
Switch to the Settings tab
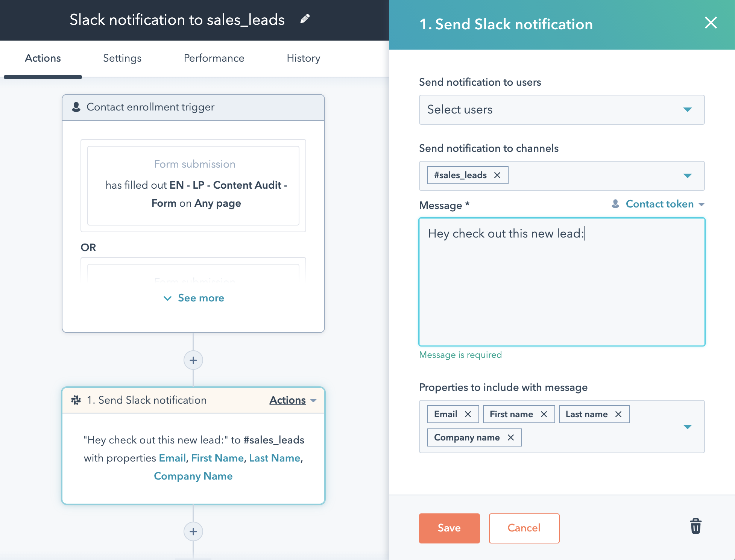[122, 58]
